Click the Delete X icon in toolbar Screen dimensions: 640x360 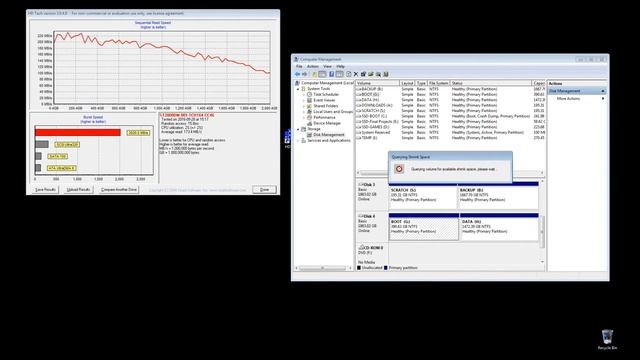(356, 74)
